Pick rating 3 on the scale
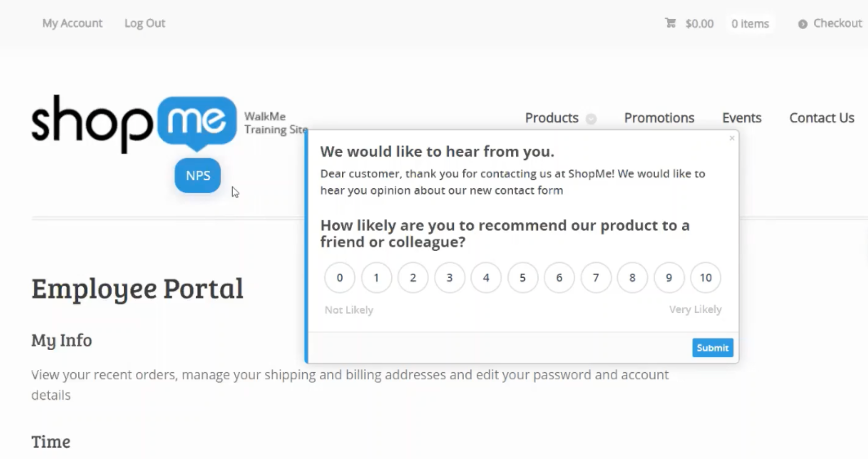868x459 pixels. [x=449, y=278]
